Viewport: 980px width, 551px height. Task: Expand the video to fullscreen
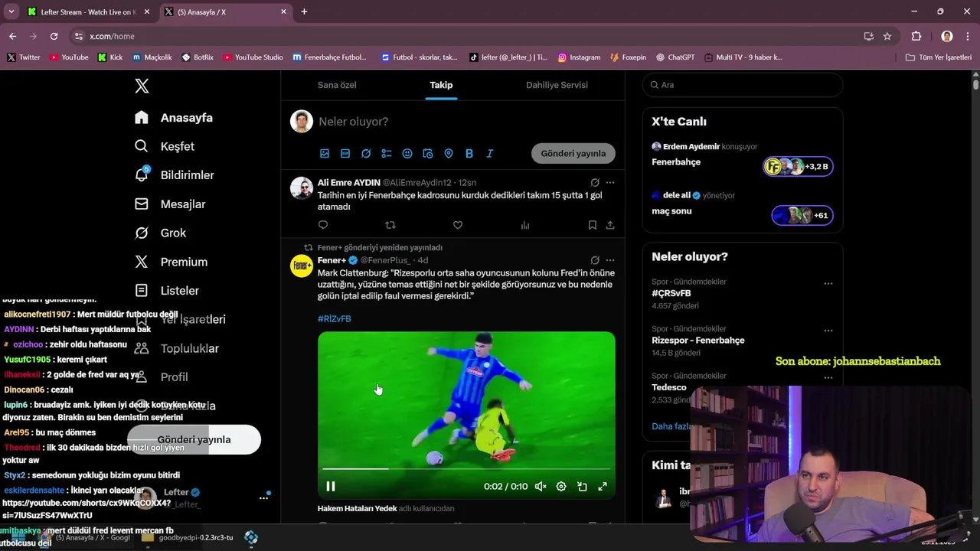[x=603, y=487]
